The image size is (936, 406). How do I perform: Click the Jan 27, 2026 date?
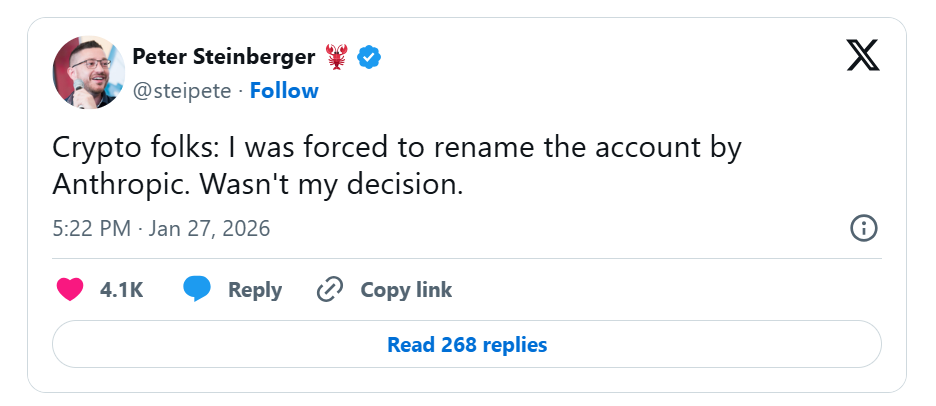210,228
